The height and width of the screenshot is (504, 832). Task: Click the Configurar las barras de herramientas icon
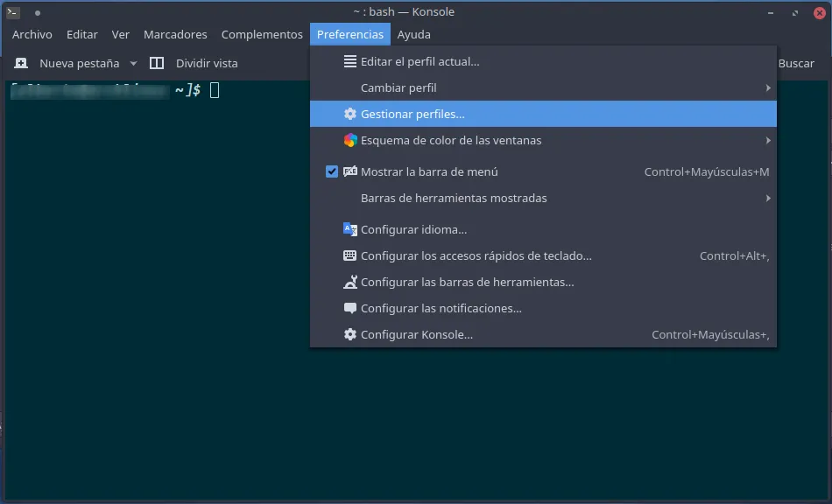point(350,282)
